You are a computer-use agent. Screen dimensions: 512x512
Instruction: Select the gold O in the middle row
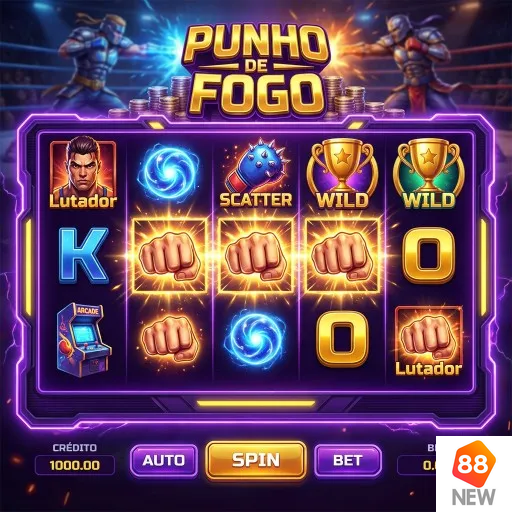click(x=429, y=255)
